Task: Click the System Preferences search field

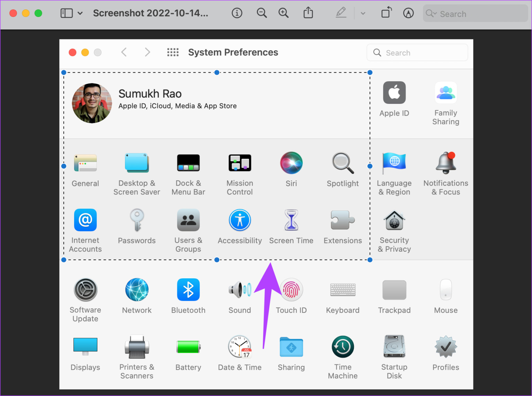Action: pos(417,53)
